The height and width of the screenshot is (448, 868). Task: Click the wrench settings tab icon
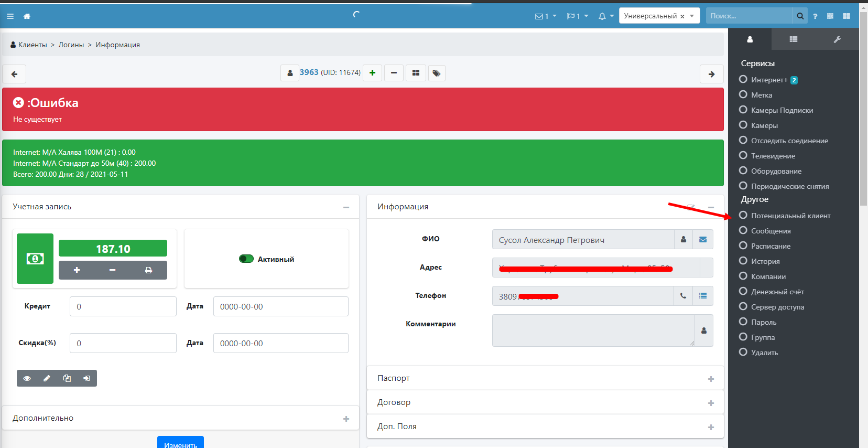837,39
